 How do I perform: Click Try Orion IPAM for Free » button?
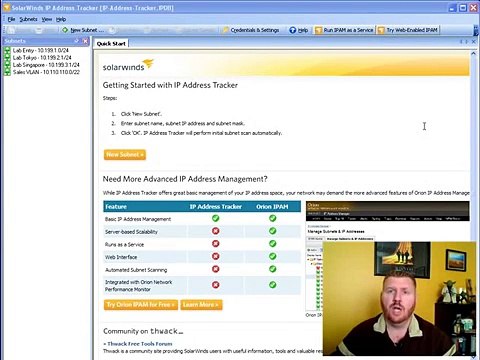(x=141, y=305)
